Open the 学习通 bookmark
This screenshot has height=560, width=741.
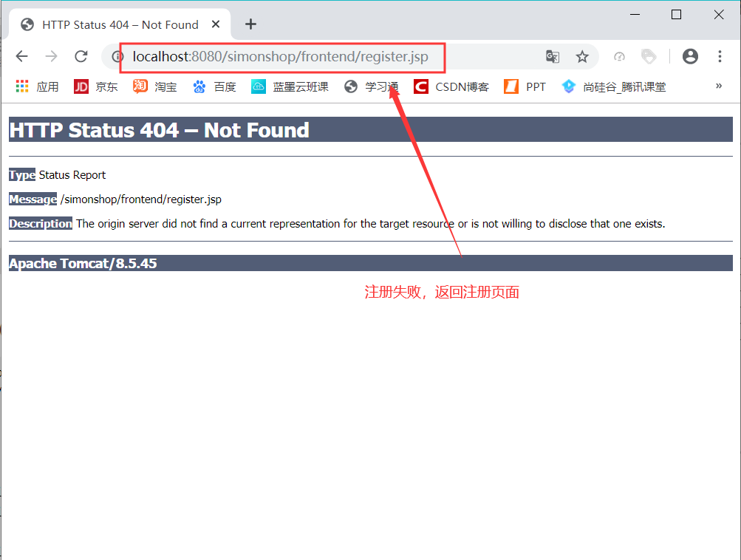(371, 86)
